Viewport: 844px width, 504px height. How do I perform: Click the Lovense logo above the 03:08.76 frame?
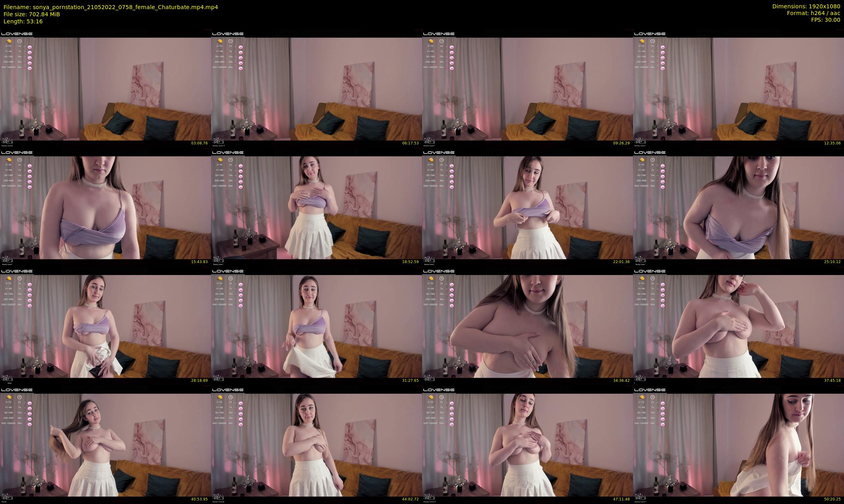pos(17,34)
